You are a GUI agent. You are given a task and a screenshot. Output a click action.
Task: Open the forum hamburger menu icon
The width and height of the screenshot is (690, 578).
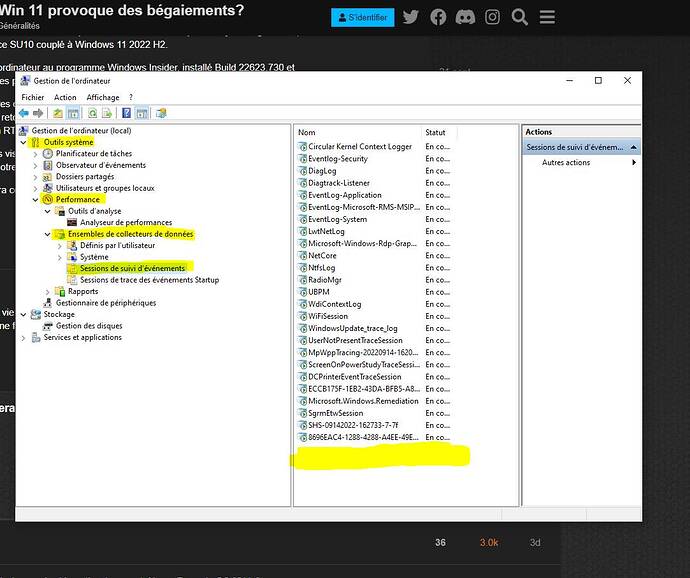coord(546,17)
